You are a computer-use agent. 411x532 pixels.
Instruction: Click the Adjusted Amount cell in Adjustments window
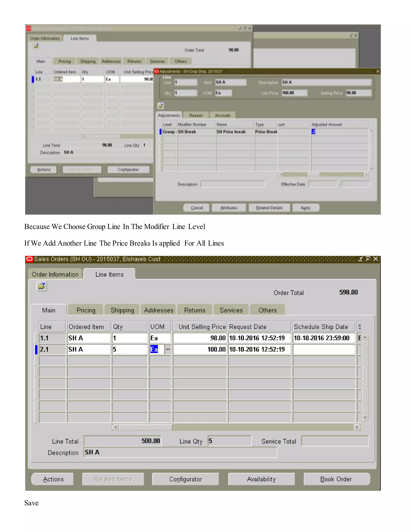tap(340, 132)
